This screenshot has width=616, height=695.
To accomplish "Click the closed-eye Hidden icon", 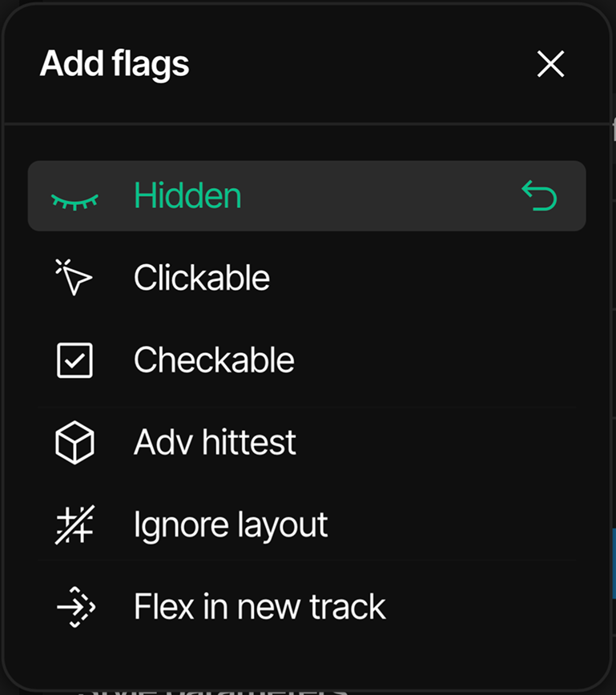I will click(x=74, y=199).
